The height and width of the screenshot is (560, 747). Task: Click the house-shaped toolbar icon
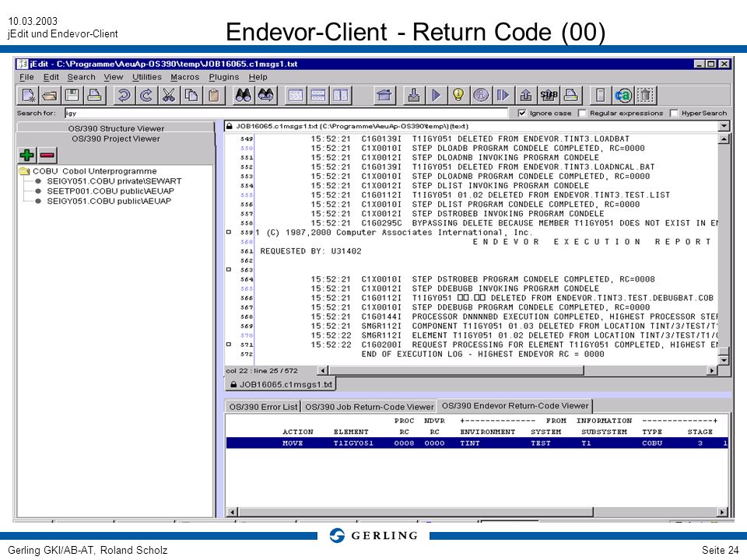click(x=384, y=96)
